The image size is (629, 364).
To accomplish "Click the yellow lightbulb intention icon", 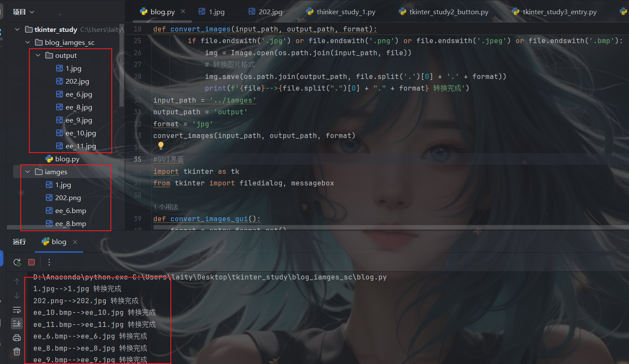I will tap(161, 146).
